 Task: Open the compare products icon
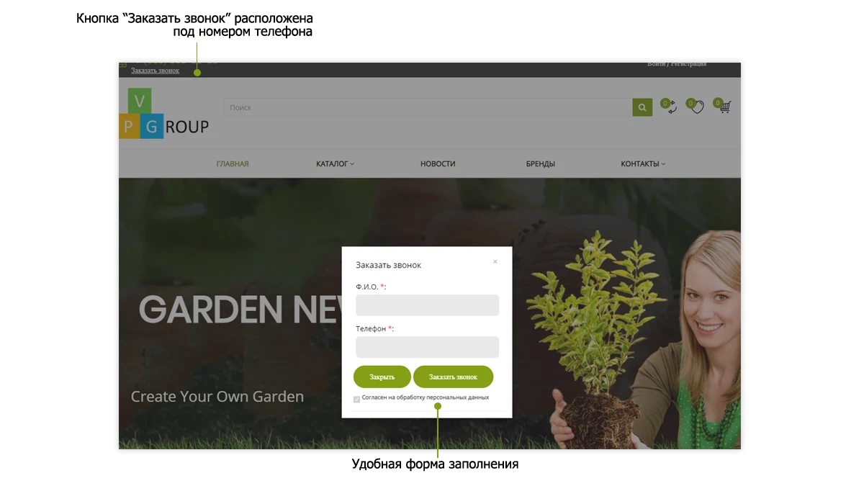point(669,107)
